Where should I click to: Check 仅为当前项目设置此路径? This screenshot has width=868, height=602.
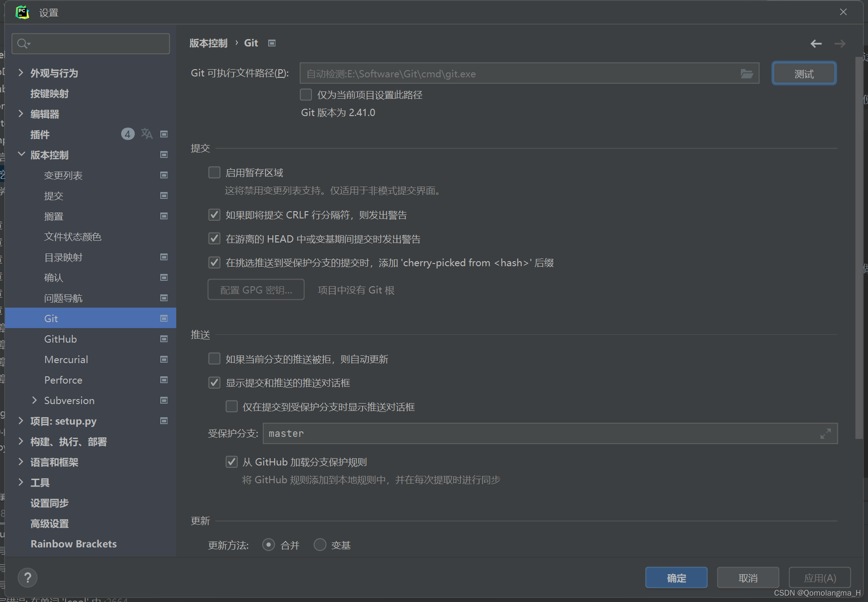[x=305, y=95]
